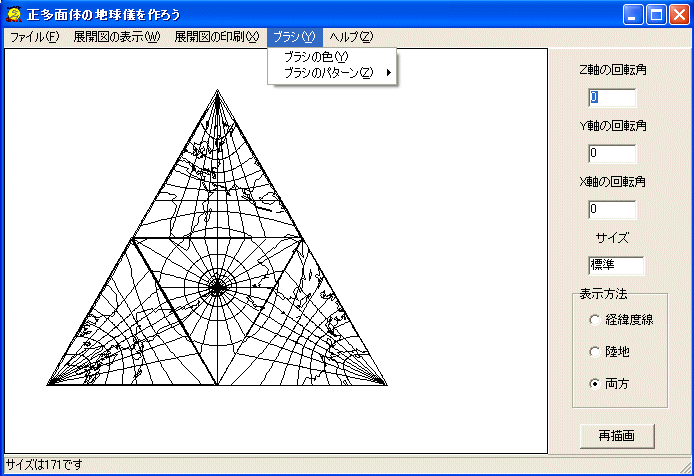This screenshot has width=694, height=476.
Task: Focus the Y軸の回転角 input field
Action: pyautogui.click(x=612, y=154)
